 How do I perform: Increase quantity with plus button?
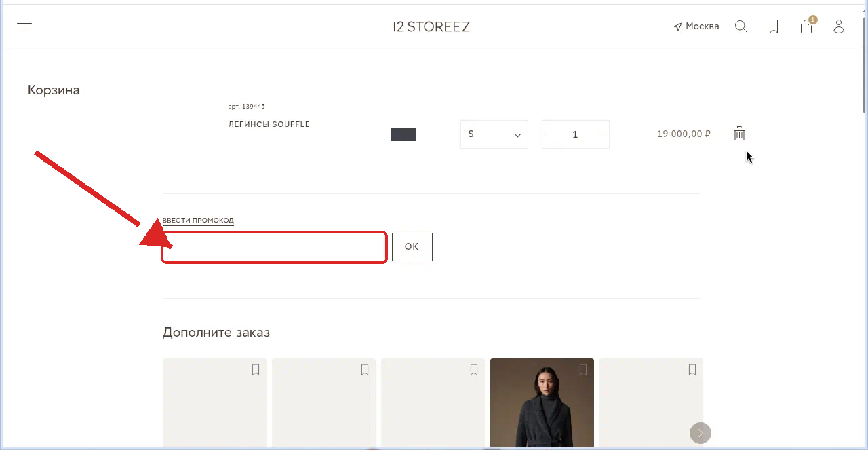tap(601, 134)
